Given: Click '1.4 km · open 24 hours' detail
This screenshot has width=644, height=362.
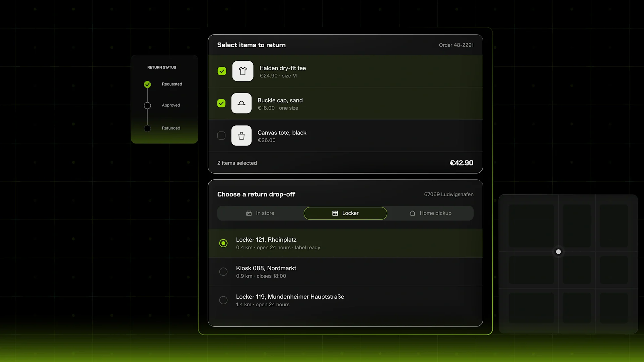Looking at the screenshot, I should tap(263, 305).
